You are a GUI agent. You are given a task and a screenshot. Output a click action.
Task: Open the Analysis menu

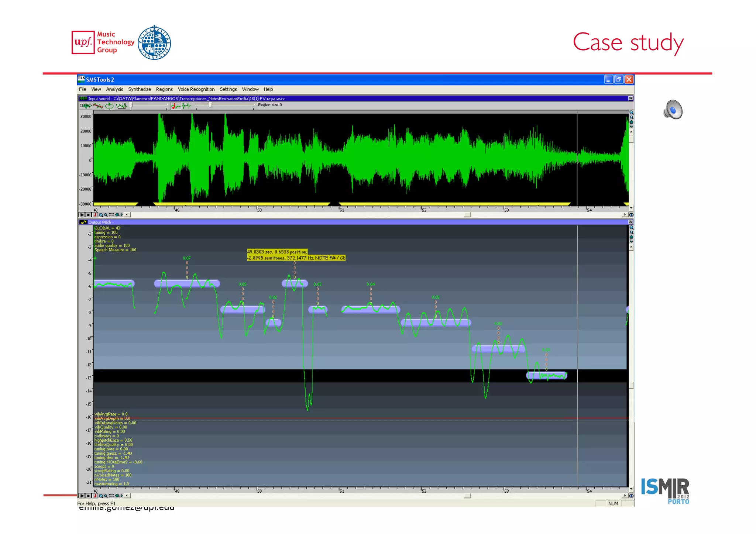tap(114, 89)
